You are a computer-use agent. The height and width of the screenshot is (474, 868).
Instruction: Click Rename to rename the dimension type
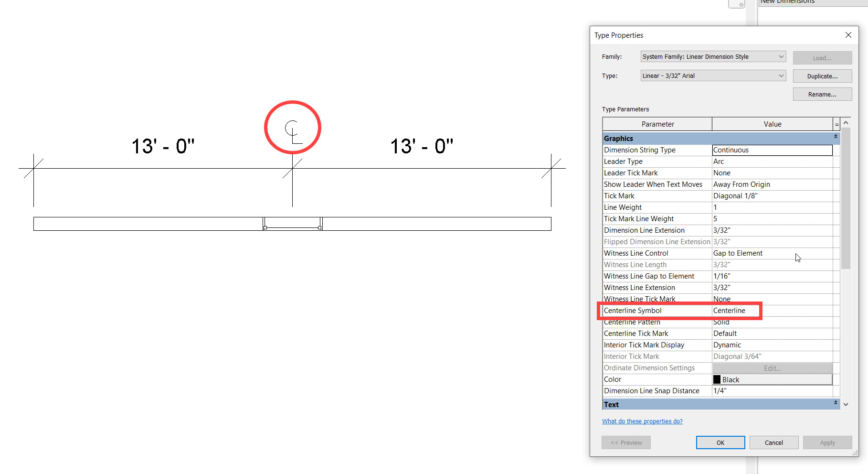[x=822, y=94]
